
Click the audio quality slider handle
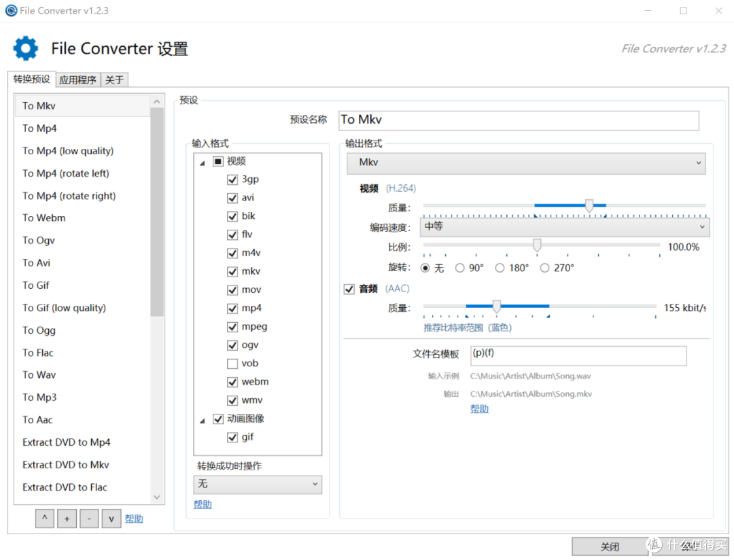(x=496, y=307)
